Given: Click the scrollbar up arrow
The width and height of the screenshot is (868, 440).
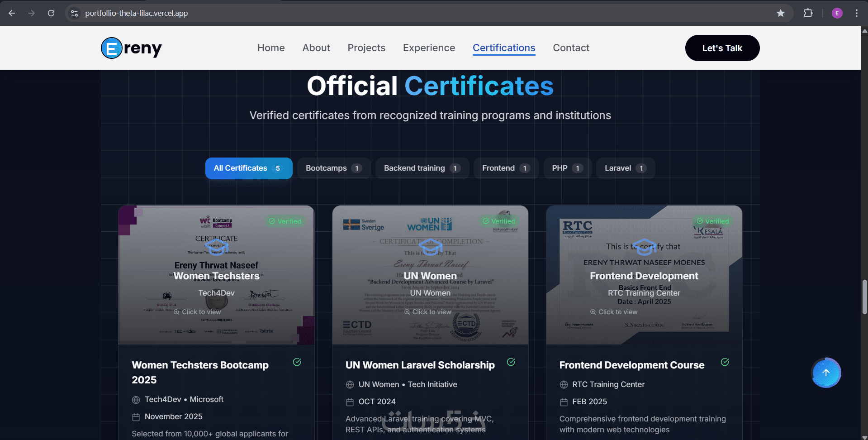Looking at the screenshot, I should [x=864, y=31].
